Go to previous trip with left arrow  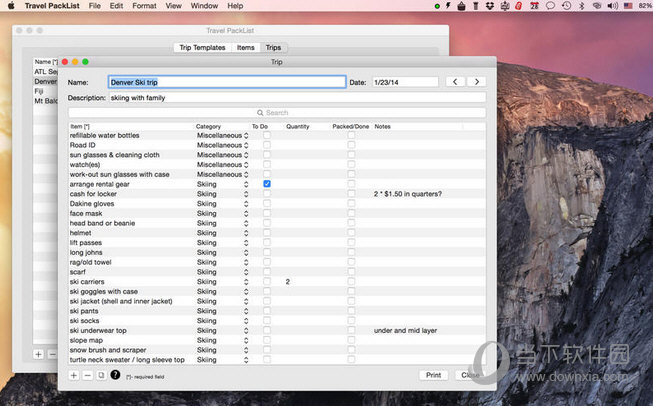tap(455, 82)
